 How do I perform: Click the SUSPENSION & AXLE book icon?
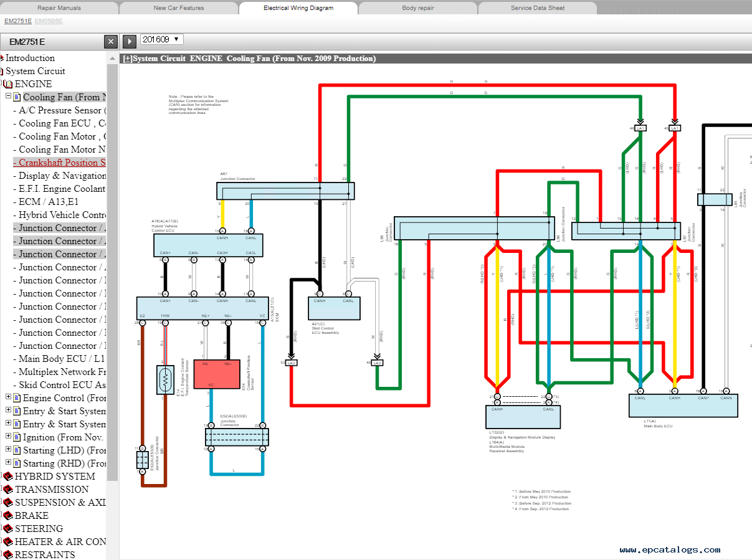(x=8, y=503)
